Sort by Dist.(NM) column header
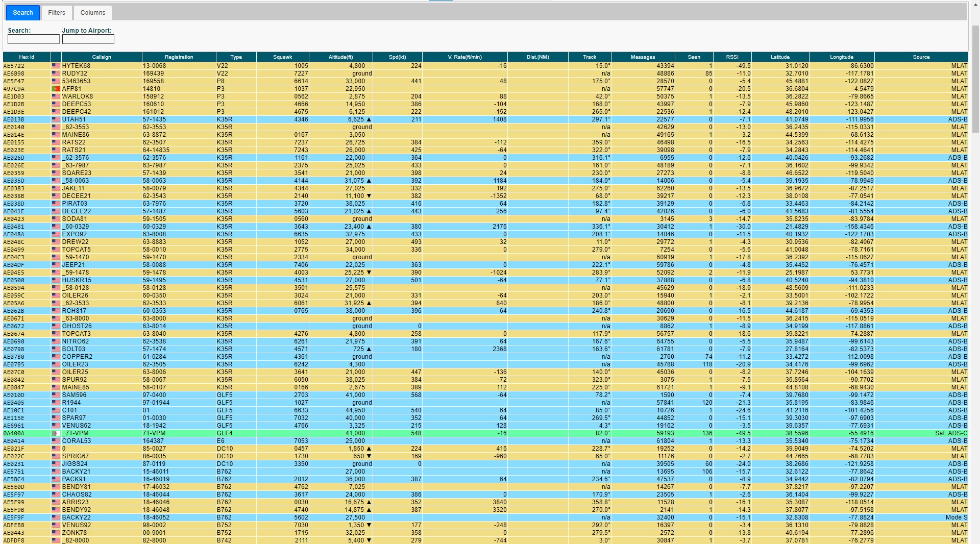The width and height of the screenshot is (980, 544). tap(538, 57)
